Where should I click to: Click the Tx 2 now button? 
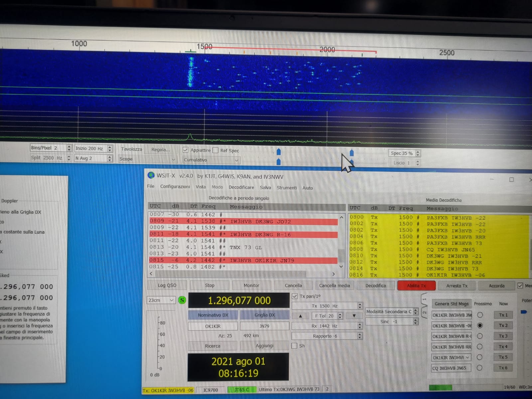coord(503,326)
